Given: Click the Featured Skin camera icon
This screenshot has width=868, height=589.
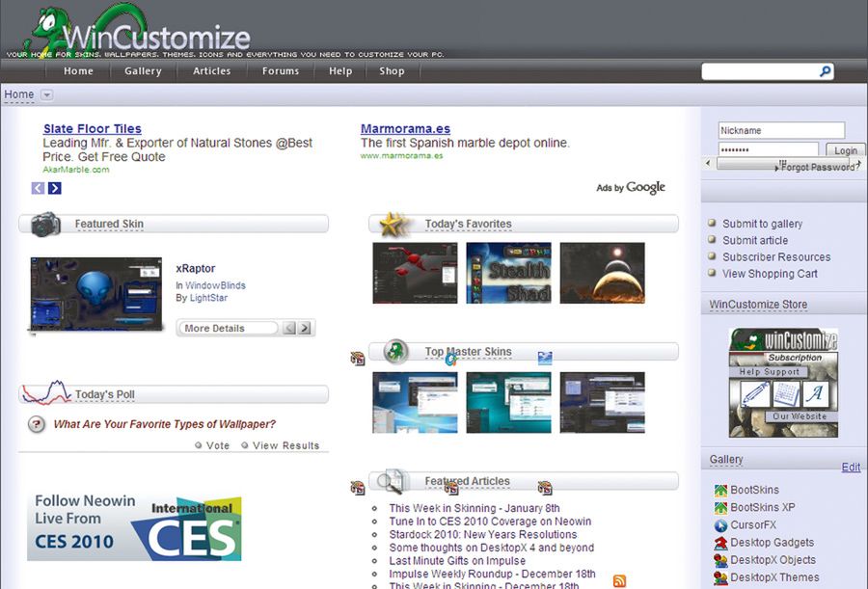Looking at the screenshot, I should tap(45, 225).
